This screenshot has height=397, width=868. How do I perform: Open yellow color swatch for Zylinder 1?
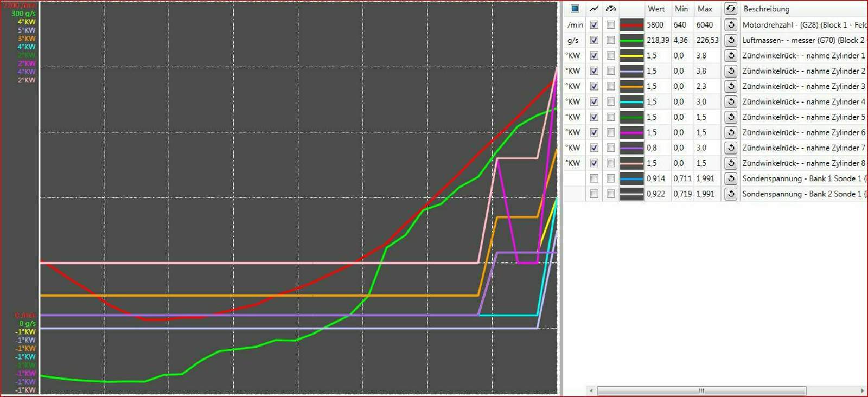(631, 55)
